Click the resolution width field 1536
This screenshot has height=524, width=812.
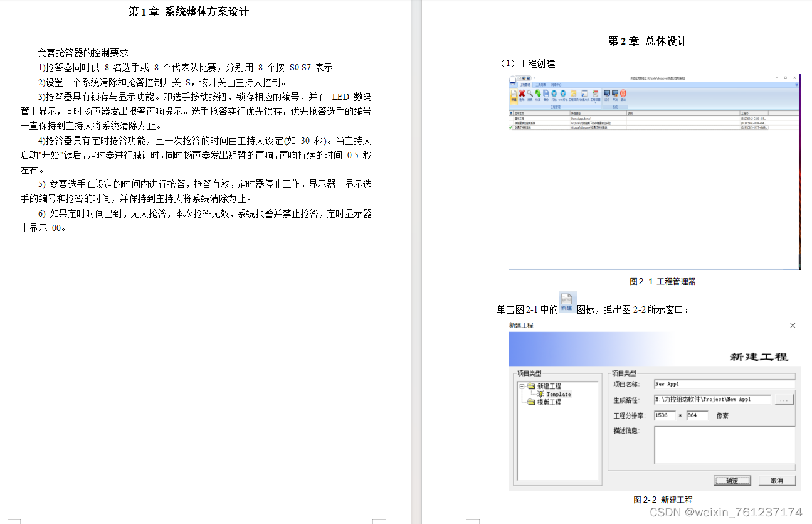[x=665, y=415]
